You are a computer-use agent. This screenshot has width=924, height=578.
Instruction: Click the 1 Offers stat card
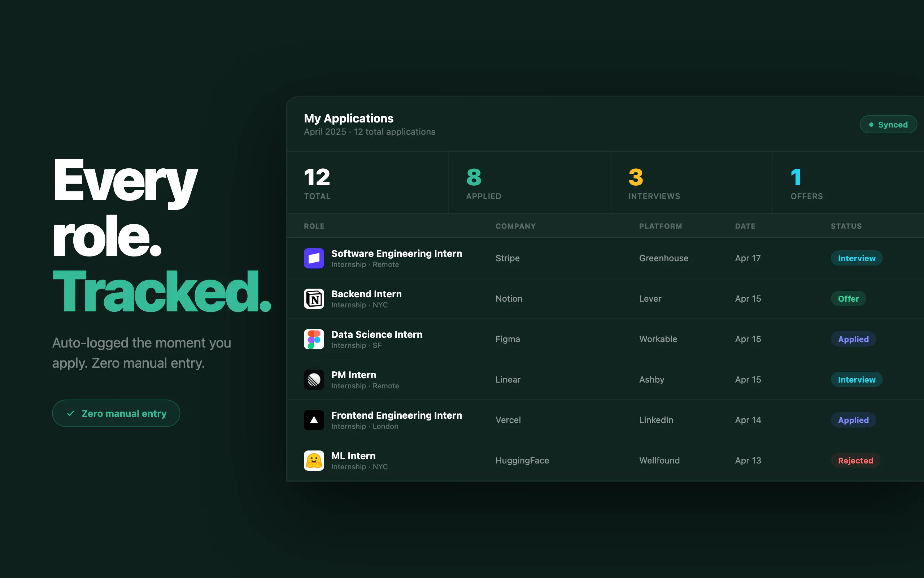849,183
